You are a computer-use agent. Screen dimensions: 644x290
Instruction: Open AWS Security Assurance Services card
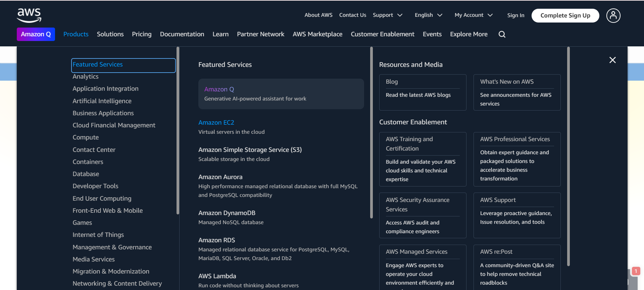pos(423,215)
